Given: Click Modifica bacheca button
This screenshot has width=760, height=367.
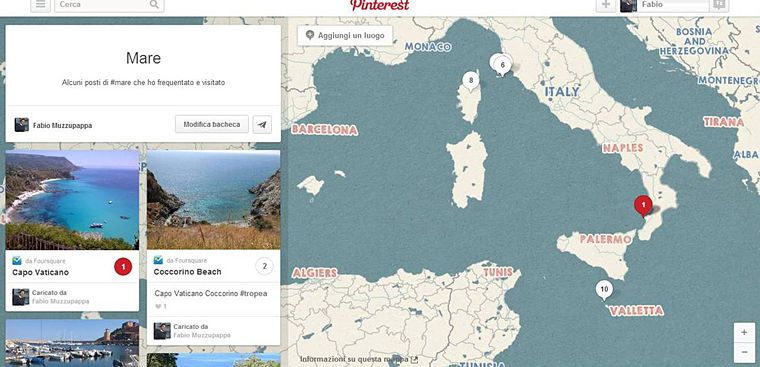Looking at the screenshot, I should 212,125.
